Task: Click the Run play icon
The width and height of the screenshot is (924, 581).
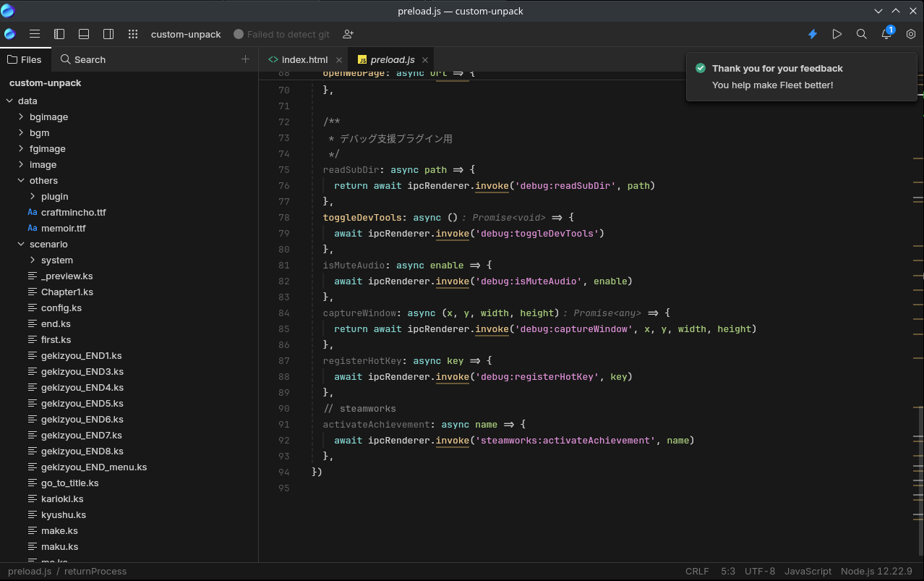Action: point(837,34)
